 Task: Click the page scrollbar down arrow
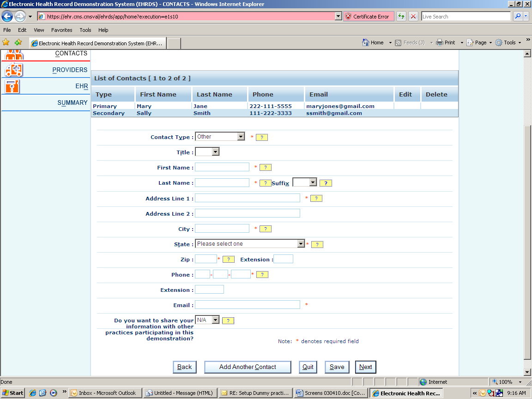[527, 372]
